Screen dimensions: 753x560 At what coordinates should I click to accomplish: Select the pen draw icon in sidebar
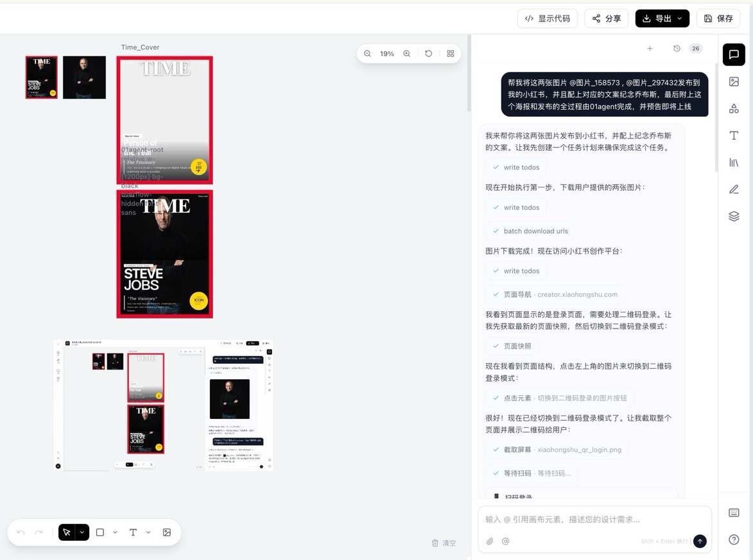coord(733,189)
